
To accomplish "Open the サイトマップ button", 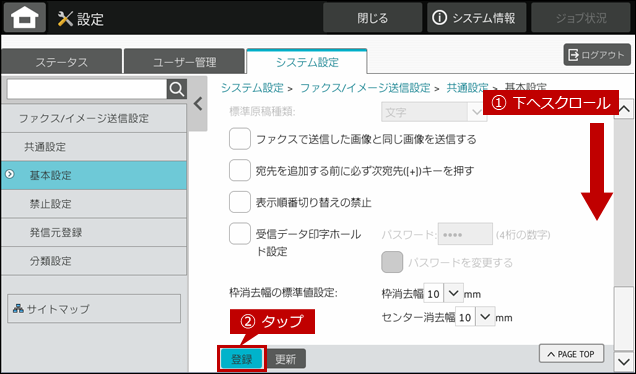I will (x=94, y=309).
